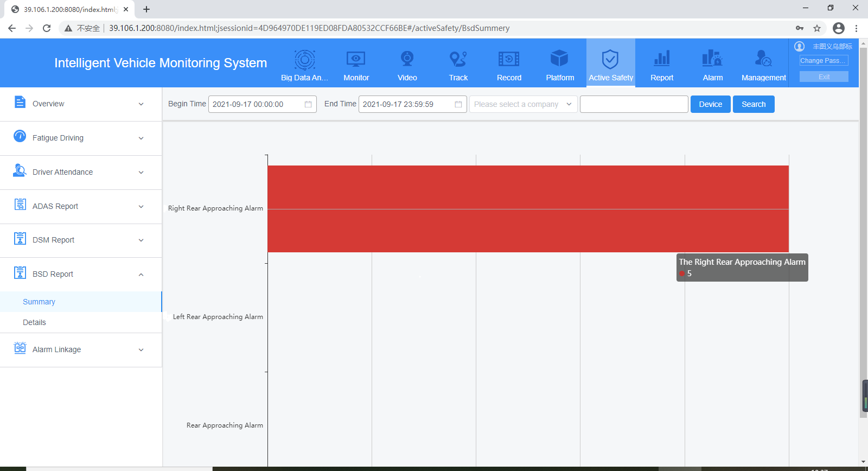Expand the Overview menu chevron
This screenshot has width=868, height=471.
[x=141, y=104]
